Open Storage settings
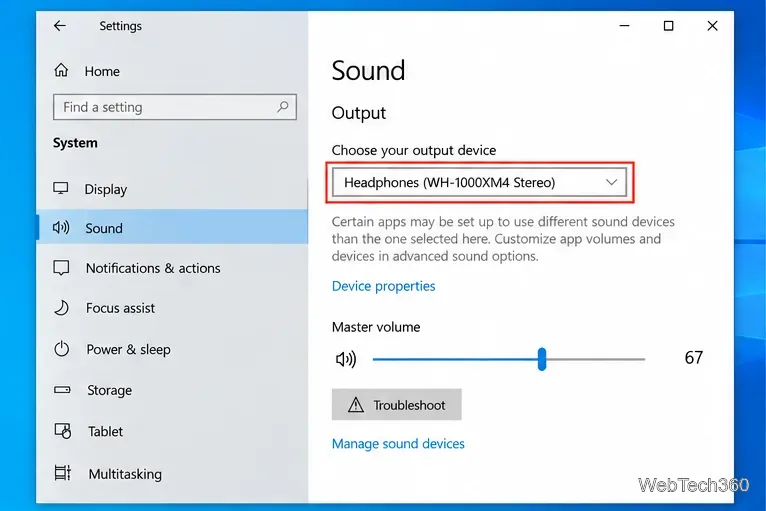Image resolution: width=766 pixels, height=511 pixels. point(172,390)
